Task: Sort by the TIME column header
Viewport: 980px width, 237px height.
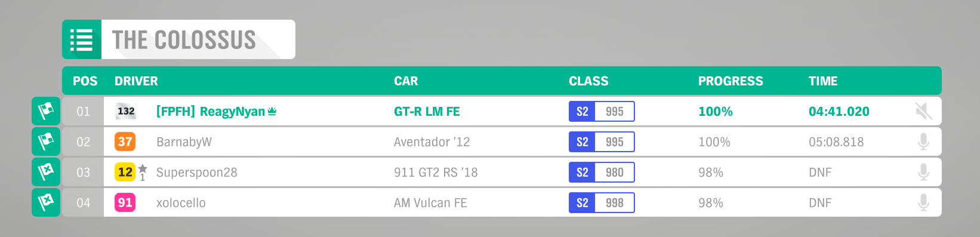Action: tap(823, 81)
